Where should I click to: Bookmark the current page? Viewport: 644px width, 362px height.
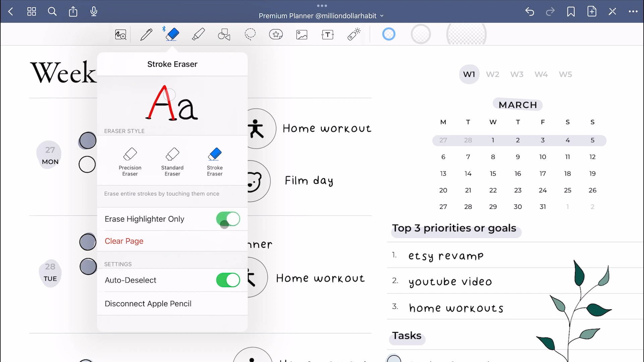571,12
